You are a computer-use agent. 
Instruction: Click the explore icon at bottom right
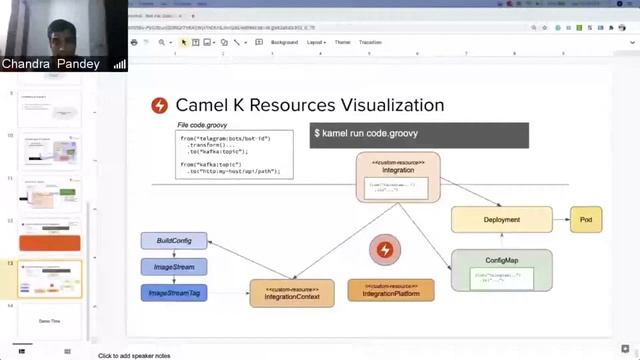point(625,349)
